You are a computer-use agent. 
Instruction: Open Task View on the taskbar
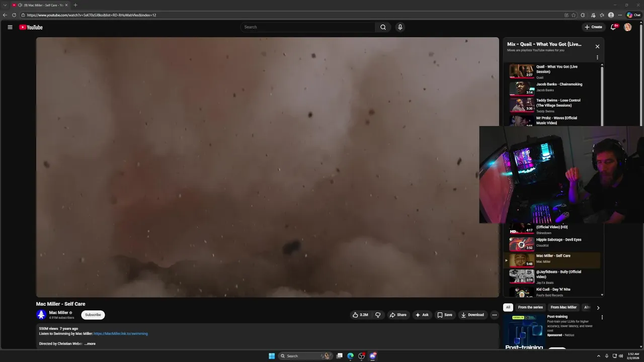340,356
